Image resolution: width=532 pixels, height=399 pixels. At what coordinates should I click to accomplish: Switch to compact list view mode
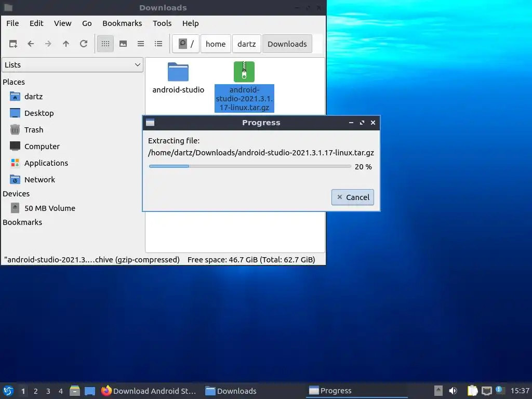point(140,44)
